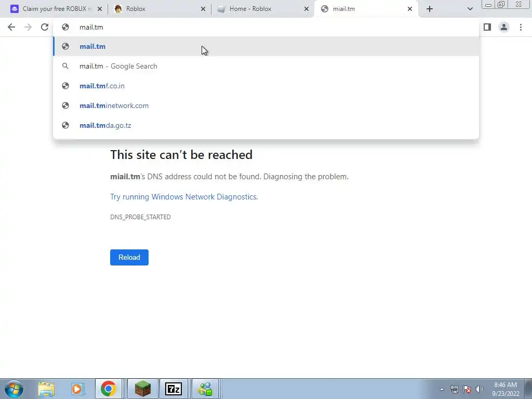Screen dimensions: 532x399
Task: Click the network status tray icon
Action: click(454, 389)
